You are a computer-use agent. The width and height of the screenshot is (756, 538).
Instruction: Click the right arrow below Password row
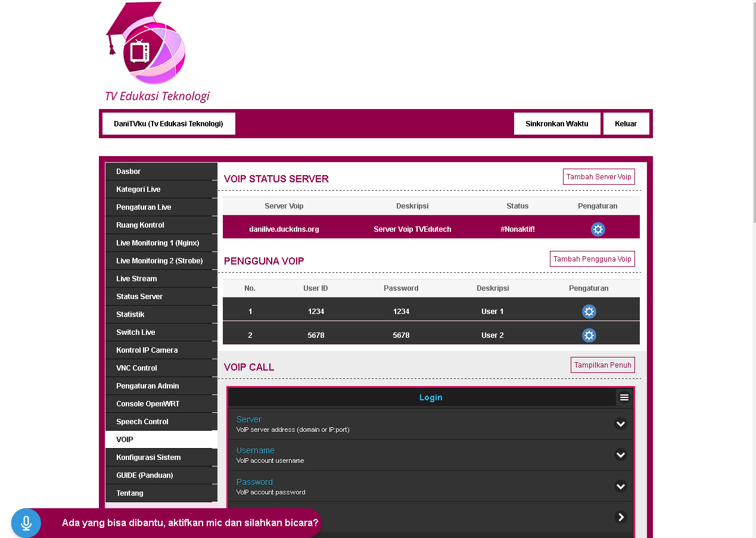(x=620, y=517)
